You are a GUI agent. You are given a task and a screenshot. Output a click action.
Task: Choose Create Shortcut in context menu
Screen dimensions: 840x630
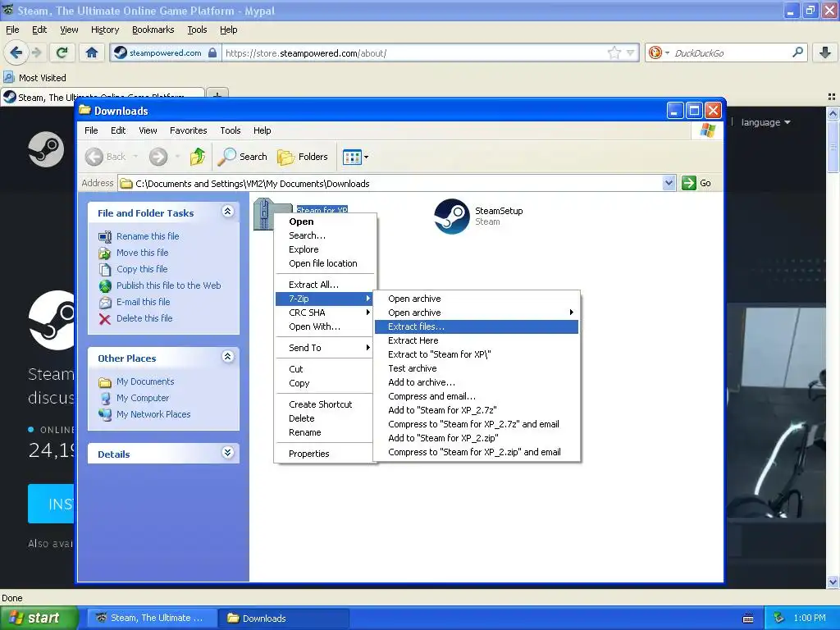[325, 404]
